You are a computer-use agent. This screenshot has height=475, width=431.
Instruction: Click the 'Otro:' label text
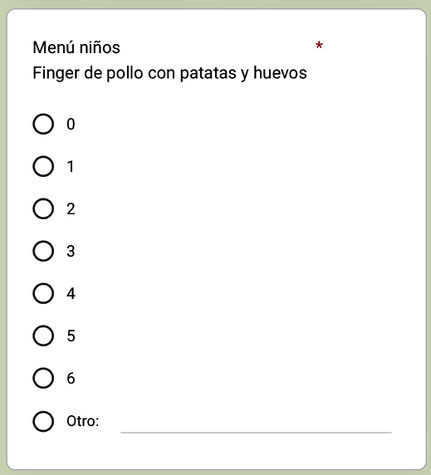coord(83,421)
